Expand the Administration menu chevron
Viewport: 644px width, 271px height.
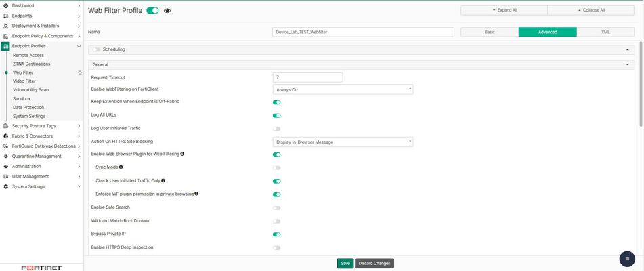point(79,166)
